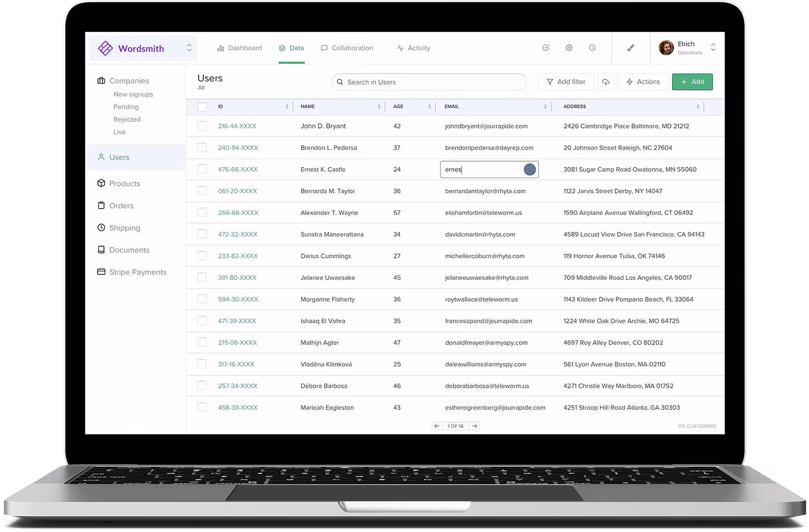The width and height of the screenshot is (809, 532).
Task: Sort by the ID column arrows
Action: click(287, 107)
